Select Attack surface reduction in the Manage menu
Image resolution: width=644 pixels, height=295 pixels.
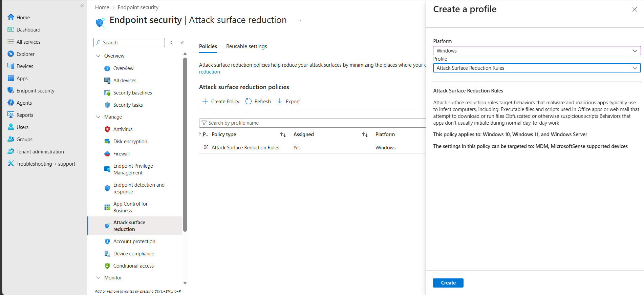point(135,226)
